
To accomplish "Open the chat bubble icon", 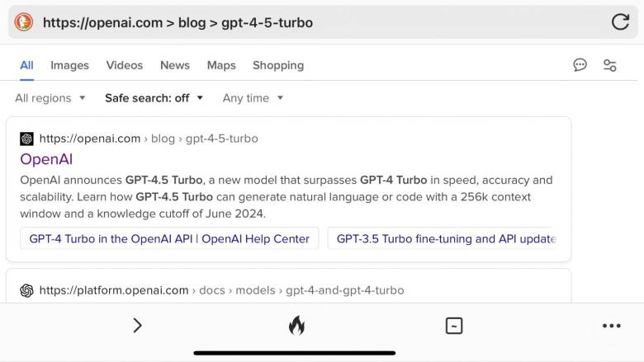I will 580,65.
